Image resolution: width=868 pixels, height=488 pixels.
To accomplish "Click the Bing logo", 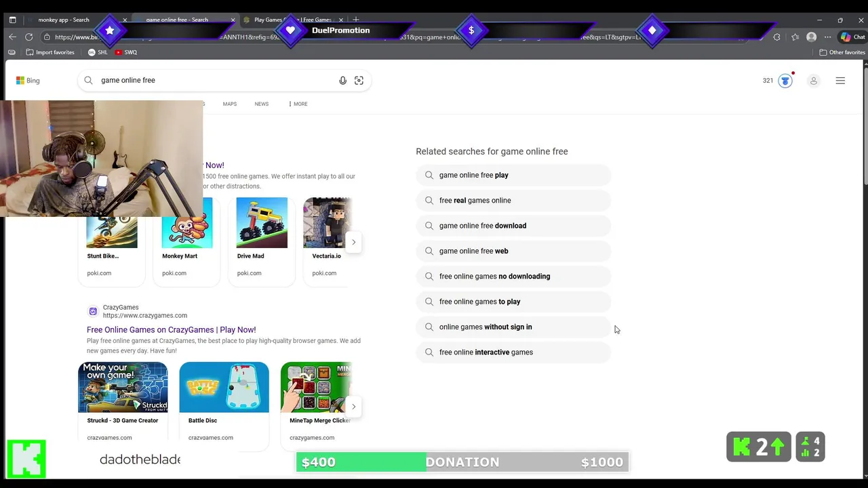I will click(x=28, y=80).
